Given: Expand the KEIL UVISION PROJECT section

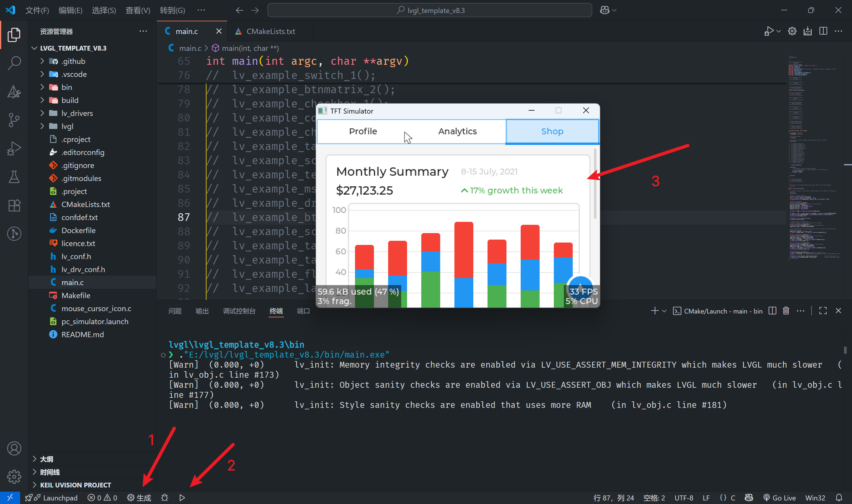Looking at the screenshot, I should pyautogui.click(x=75, y=485).
